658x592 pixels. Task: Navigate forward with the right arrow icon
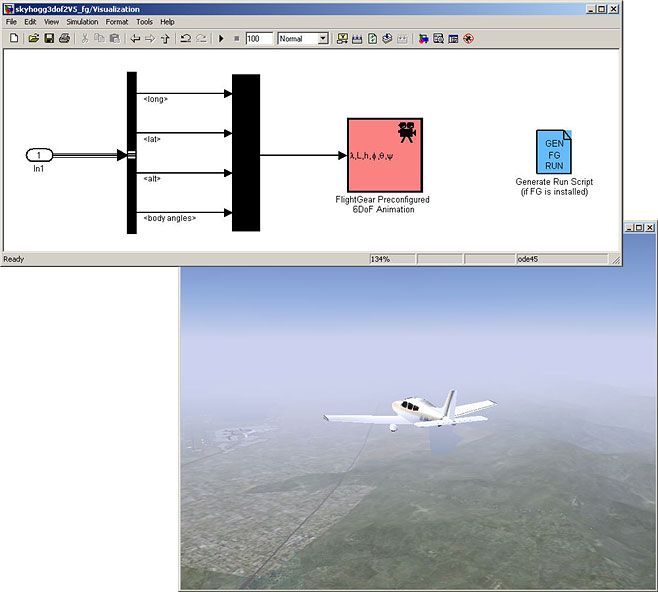(150, 39)
